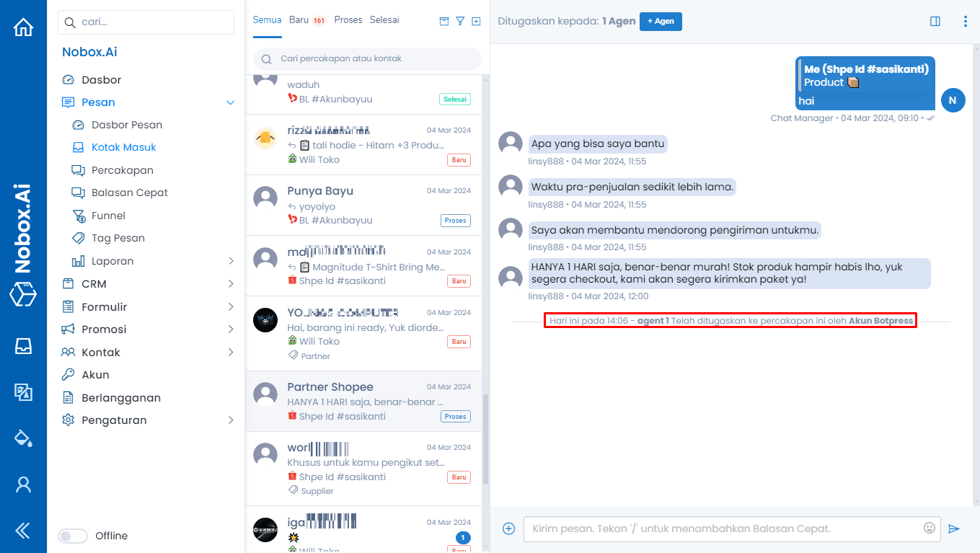The height and width of the screenshot is (553, 980).
Task: Open the three-dot menu in chat header
Action: 965,21
